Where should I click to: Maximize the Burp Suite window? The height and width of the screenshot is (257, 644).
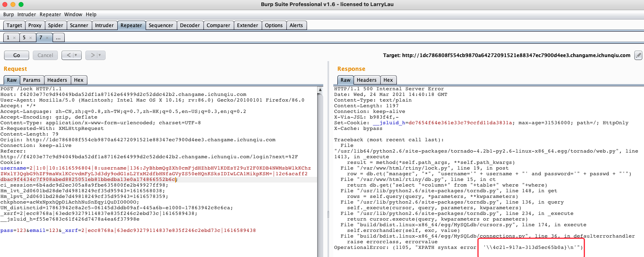click(x=21, y=4)
